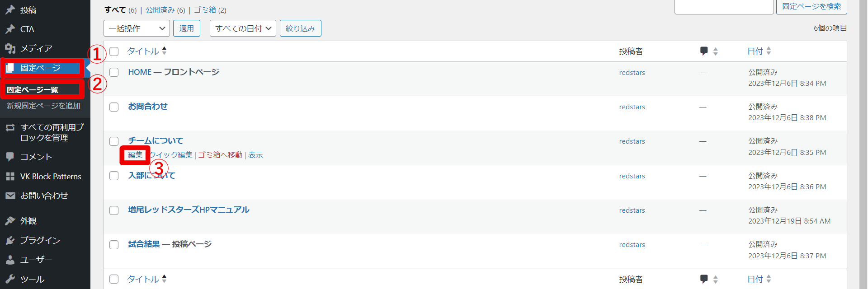Click the Comments speech bubble sidebar icon
Screen dimensions: 868x289
click(x=10, y=157)
